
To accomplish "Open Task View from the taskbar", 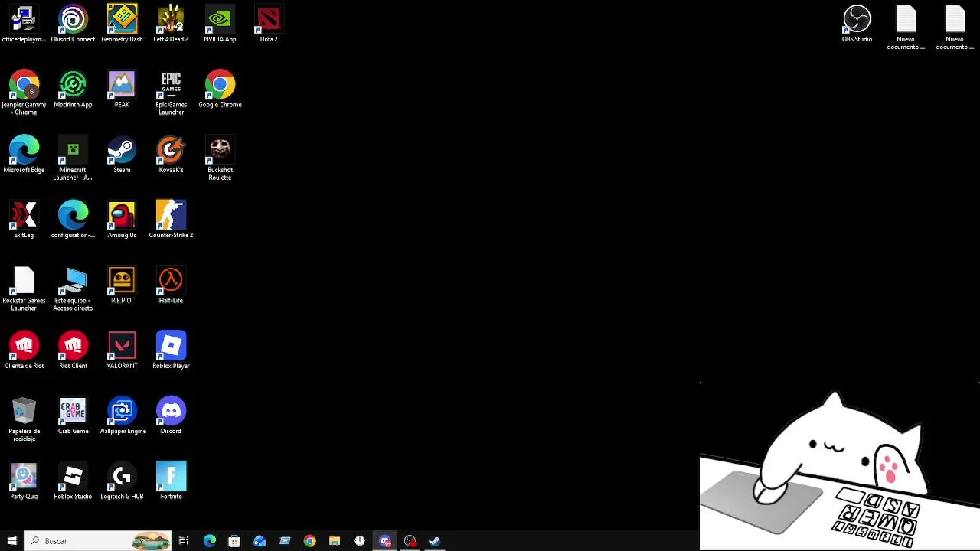I will (184, 541).
